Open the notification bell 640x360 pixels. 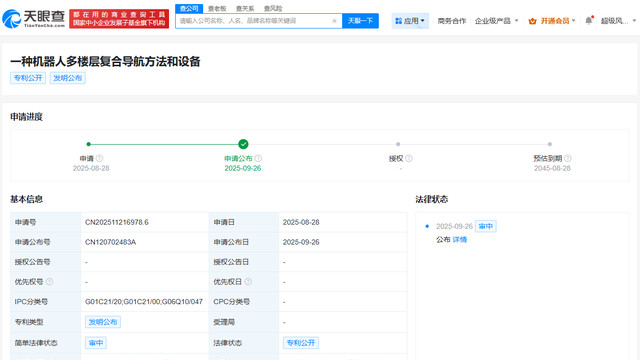[x=589, y=20]
